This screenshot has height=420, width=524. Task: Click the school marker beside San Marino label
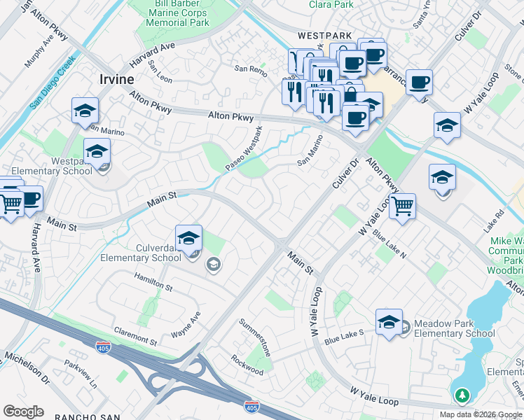(x=85, y=112)
